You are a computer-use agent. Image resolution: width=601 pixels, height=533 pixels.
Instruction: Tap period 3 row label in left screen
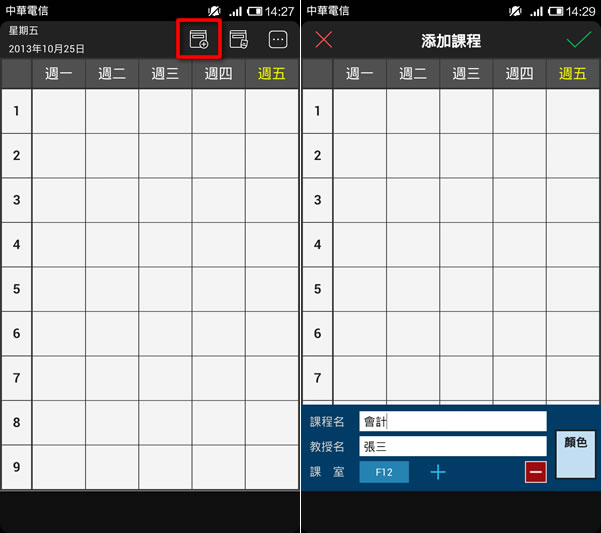click(x=16, y=200)
